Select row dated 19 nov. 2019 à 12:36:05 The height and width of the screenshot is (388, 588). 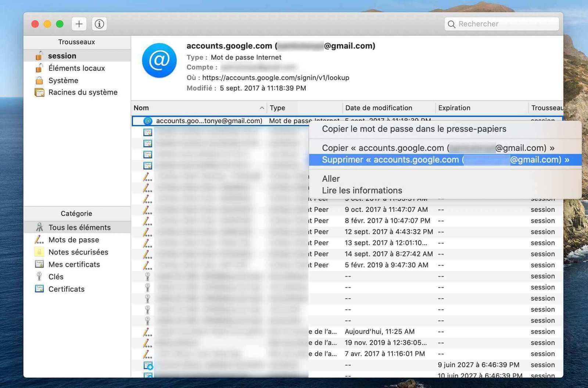tap(347, 342)
